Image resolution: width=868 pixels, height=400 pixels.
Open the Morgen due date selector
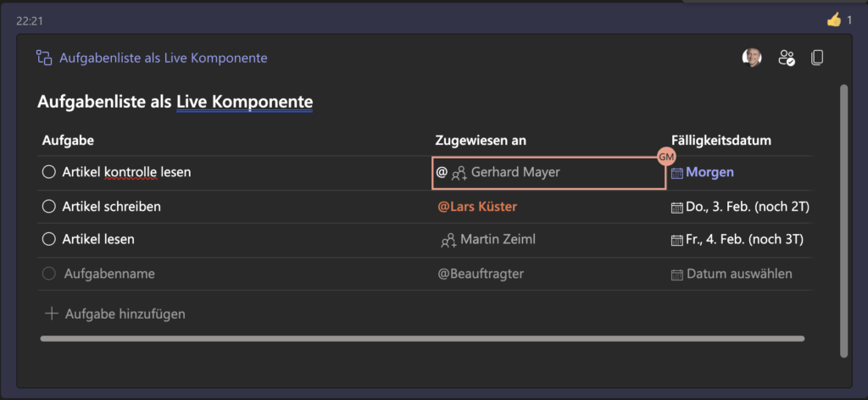703,172
